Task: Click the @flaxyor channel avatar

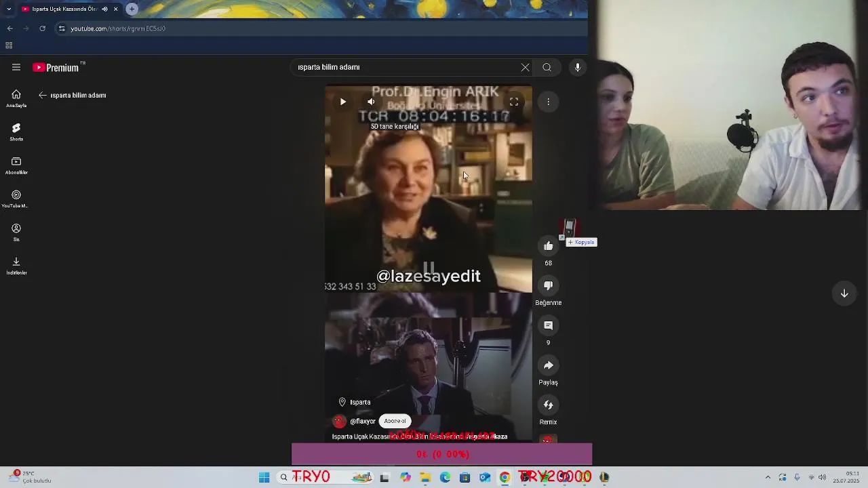Action: [339, 421]
